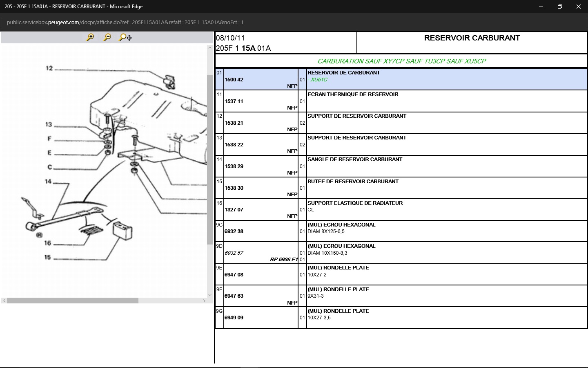Click part number 1538 29 tank strap

pos(234,166)
